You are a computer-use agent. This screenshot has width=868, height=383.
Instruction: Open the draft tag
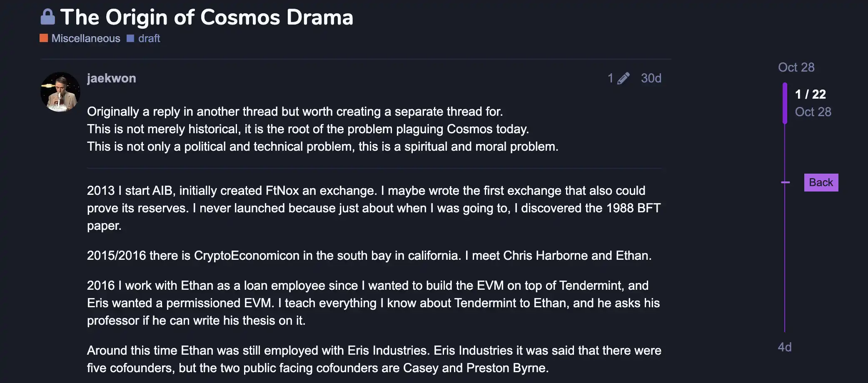[x=149, y=38]
